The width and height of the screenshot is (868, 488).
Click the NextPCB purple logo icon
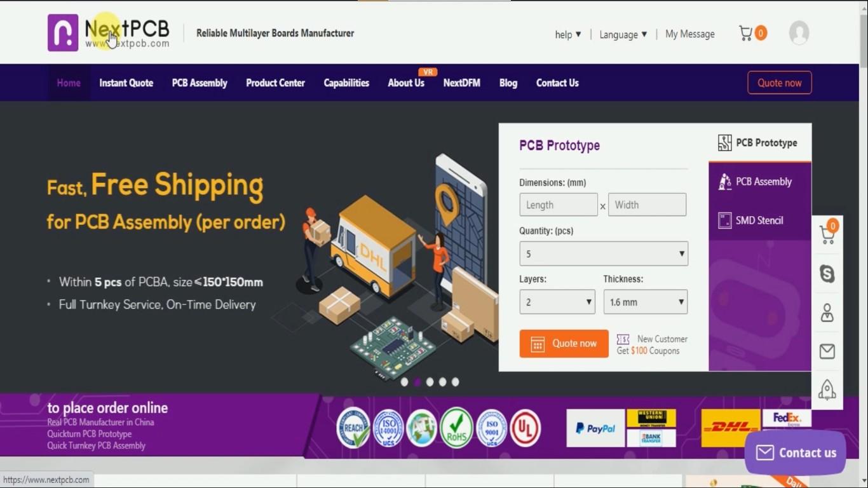pyautogui.click(x=63, y=32)
